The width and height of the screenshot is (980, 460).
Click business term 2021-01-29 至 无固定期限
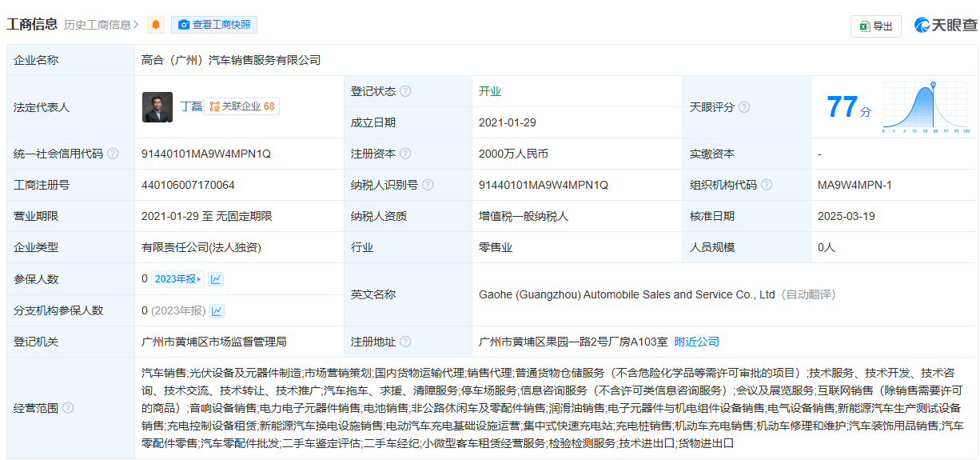tap(207, 216)
